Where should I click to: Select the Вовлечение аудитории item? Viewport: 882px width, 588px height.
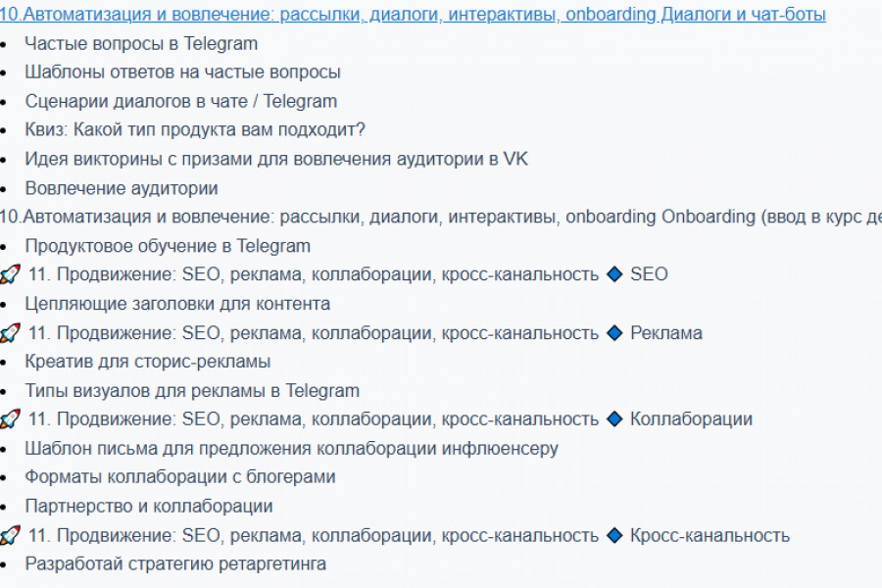click(121, 188)
